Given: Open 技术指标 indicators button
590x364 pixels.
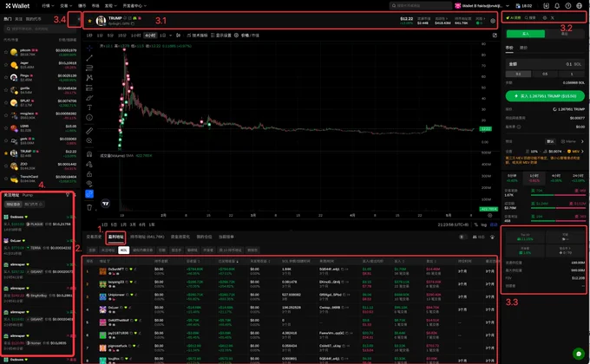Looking at the screenshot, I should [197, 35].
